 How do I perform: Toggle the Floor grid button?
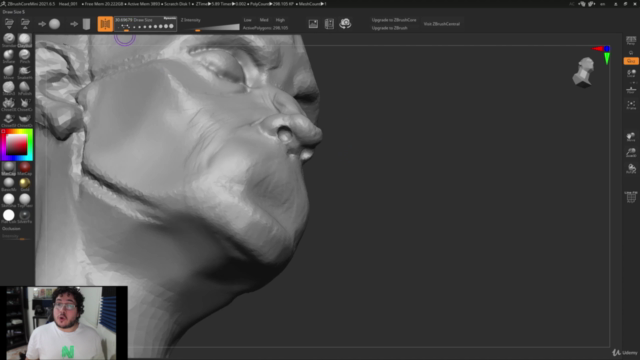click(631, 90)
